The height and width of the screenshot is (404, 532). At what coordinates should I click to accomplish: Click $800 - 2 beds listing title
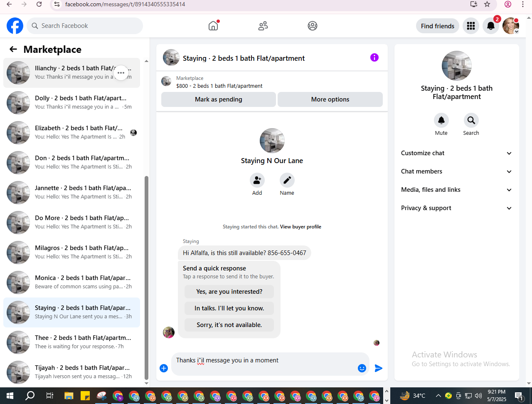coord(219,86)
